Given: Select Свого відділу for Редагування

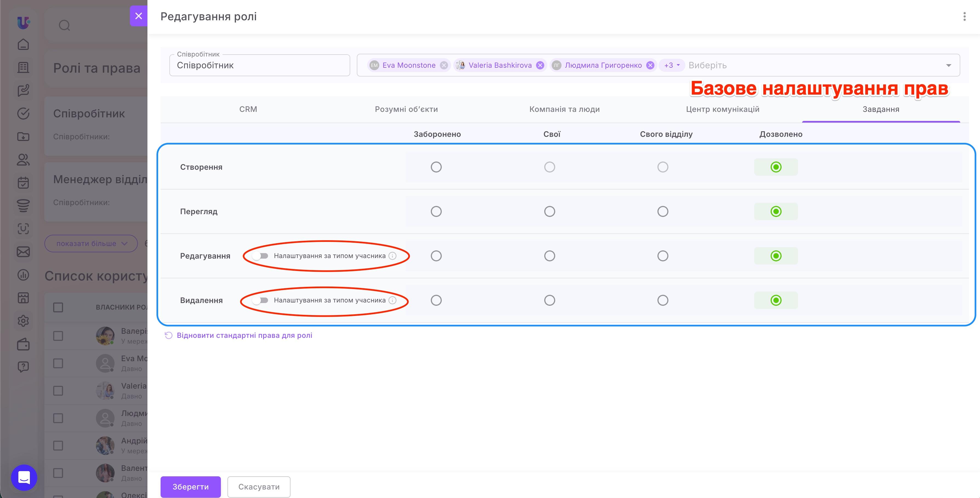Looking at the screenshot, I should [663, 256].
